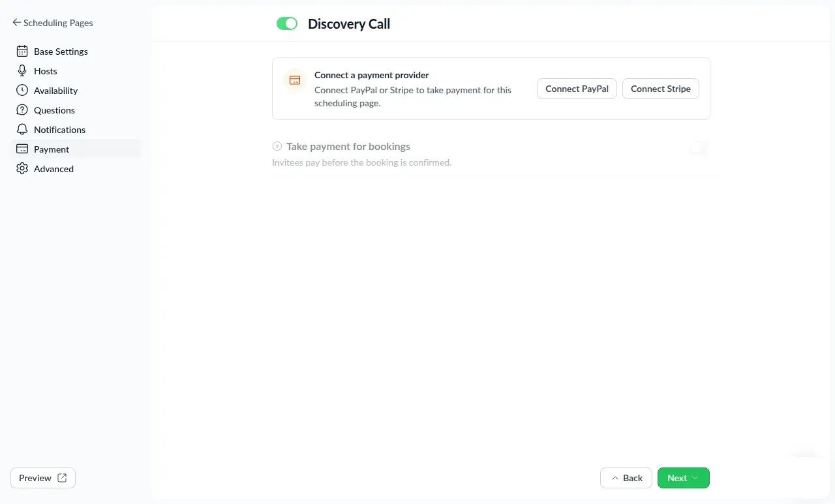Click the Connect a payment provider heading
The width and height of the screenshot is (835, 504).
click(x=372, y=75)
